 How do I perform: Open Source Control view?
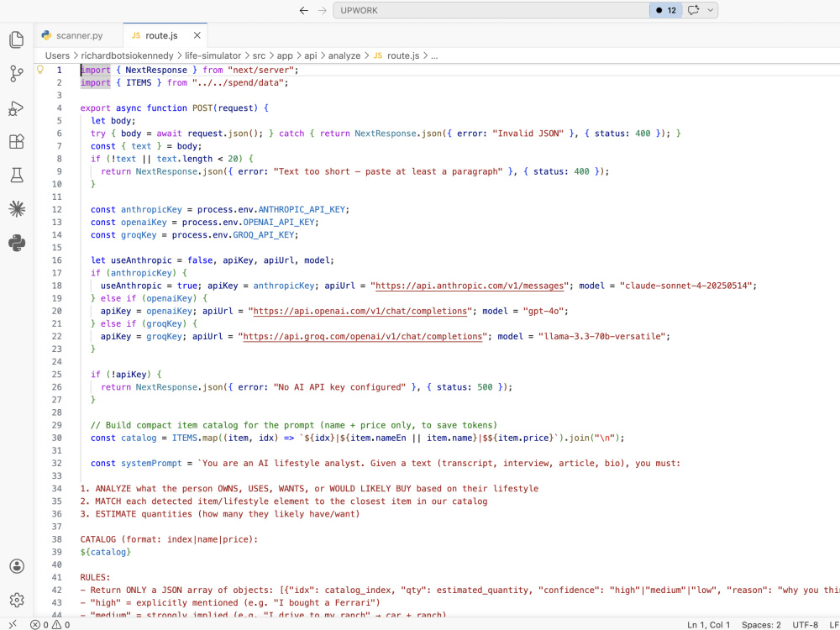point(17,73)
